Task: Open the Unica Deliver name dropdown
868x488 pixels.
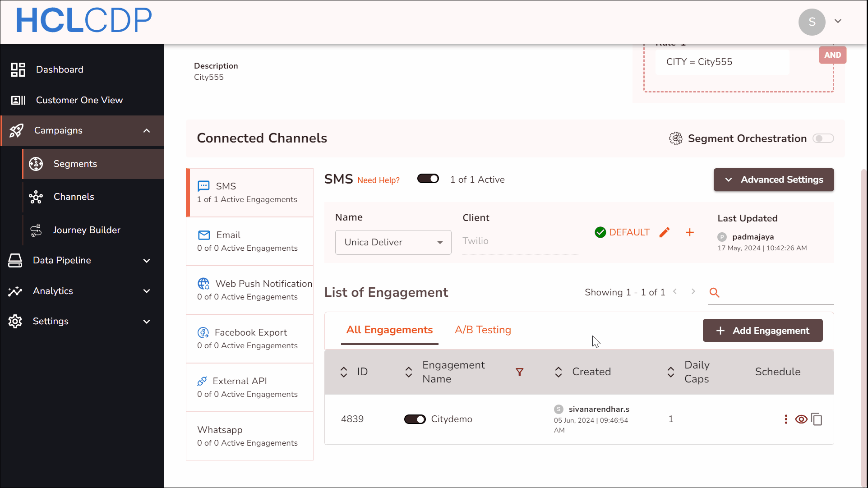Action: click(x=393, y=243)
